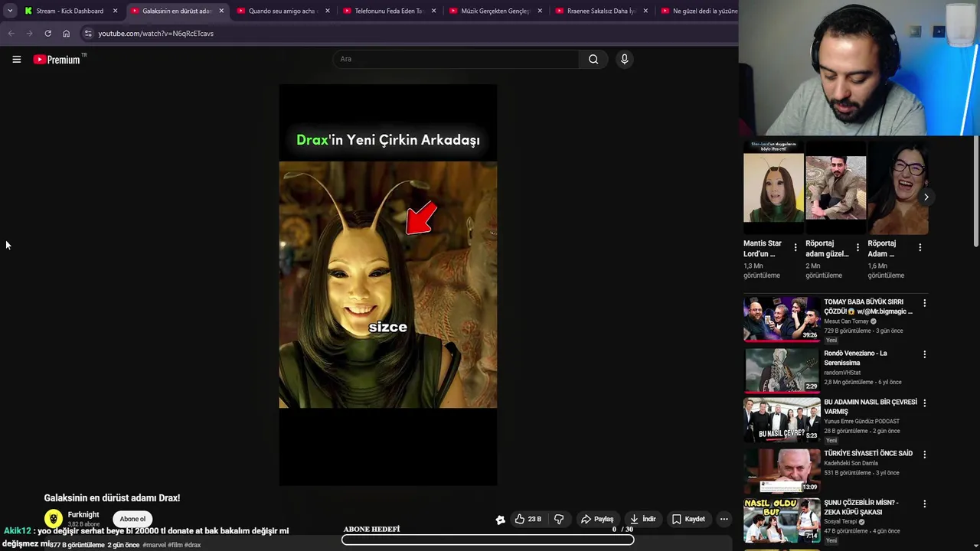The height and width of the screenshot is (551, 980).
Task: Switch to the 'Müzik Gerçekten Gençleş' tab
Action: 495,11
